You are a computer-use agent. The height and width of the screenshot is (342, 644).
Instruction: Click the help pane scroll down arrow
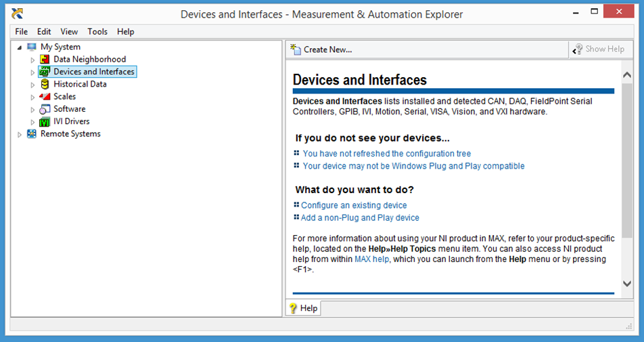pyautogui.click(x=626, y=284)
